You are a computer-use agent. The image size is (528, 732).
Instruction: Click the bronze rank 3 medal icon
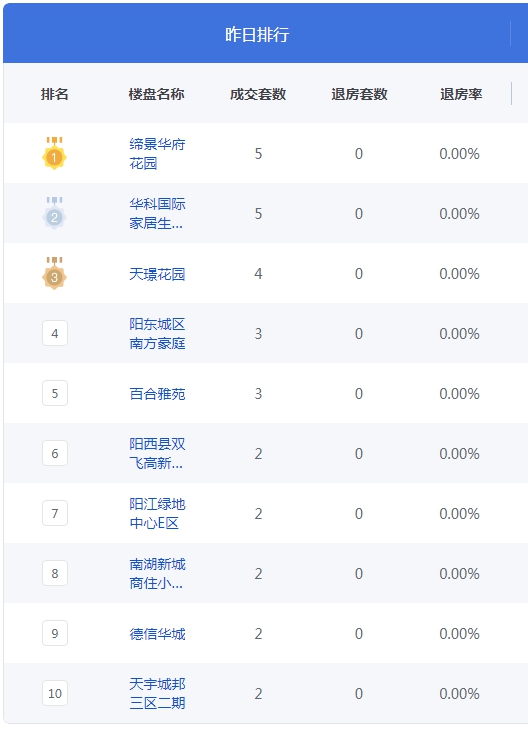point(54,273)
